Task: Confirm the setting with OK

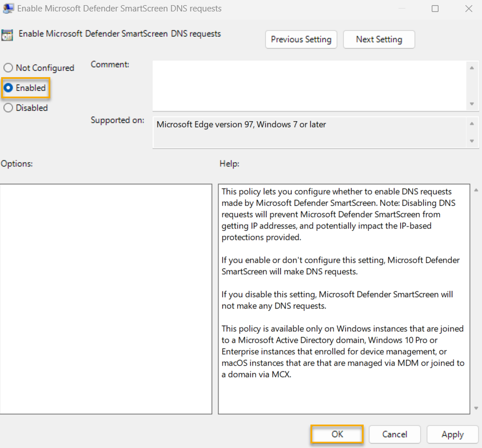Action: pos(336,434)
